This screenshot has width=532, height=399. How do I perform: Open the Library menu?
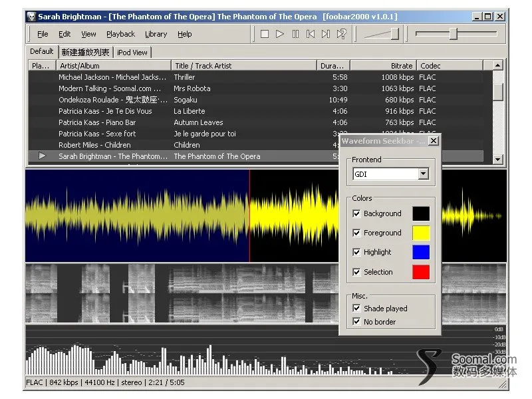pos(156,34)
